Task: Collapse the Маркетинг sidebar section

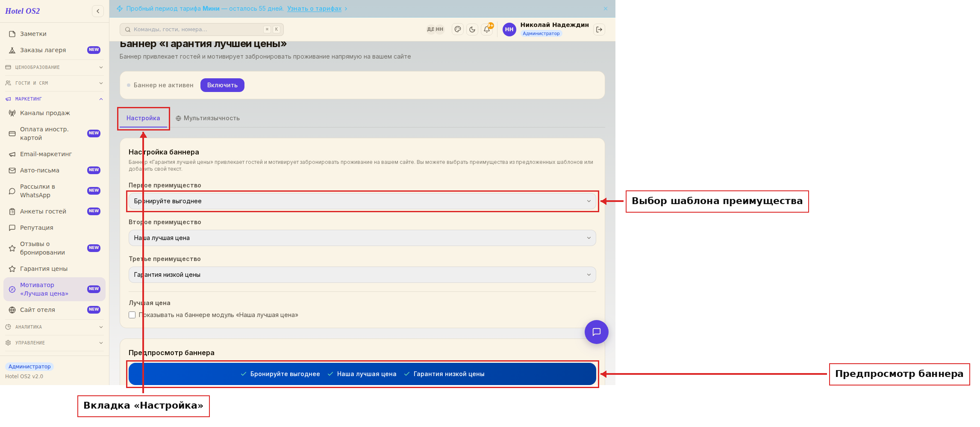Action: (x=54, y=99)
